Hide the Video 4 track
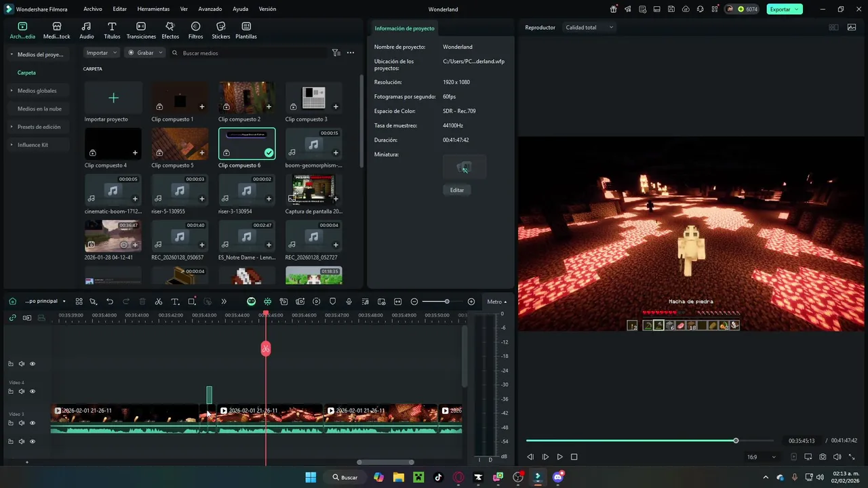This screenshot has height=488, width=868. 32,392
